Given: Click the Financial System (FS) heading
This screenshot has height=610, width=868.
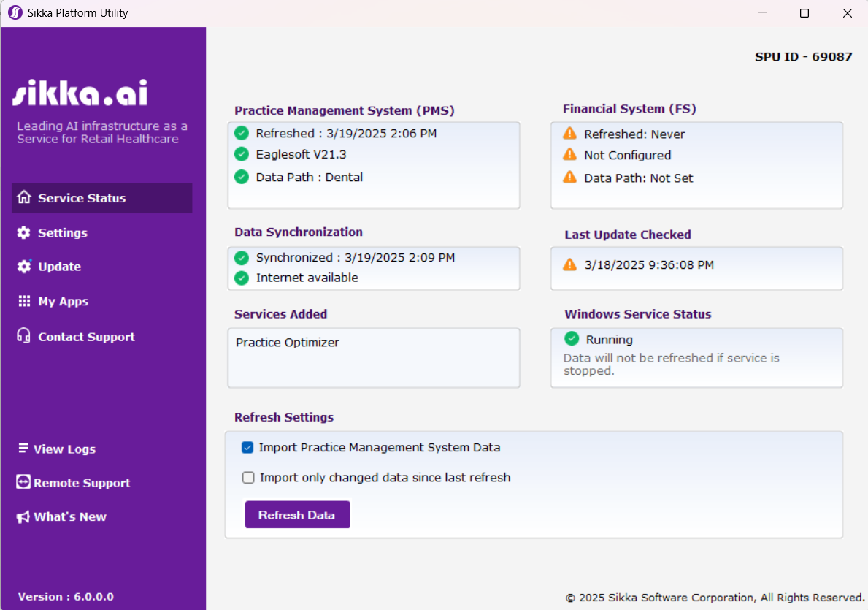Looking at the screenshot, I should 629,109.
